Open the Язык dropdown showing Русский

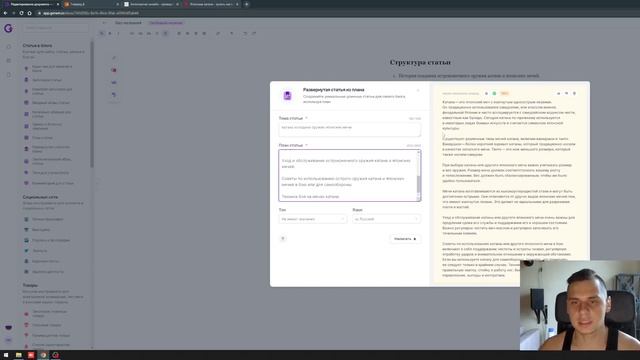[x=386, y=219]
